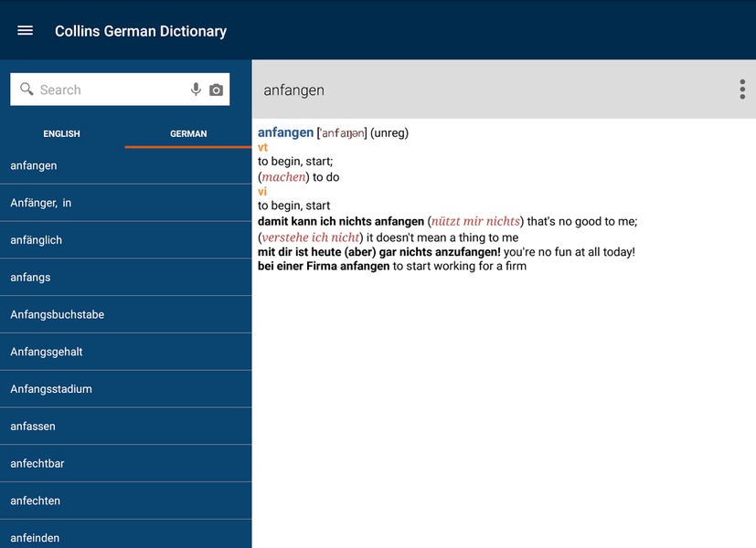756x548 pixels.
Task: Choose 'anfeinden' from the list
Action: pyautogui.click(x=126, y=534)
